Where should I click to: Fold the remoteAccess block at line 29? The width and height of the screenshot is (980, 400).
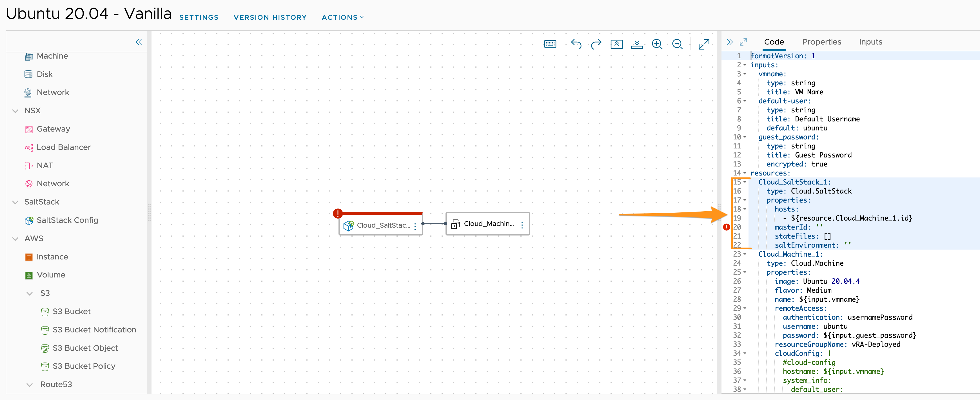[x=745, y=308]
